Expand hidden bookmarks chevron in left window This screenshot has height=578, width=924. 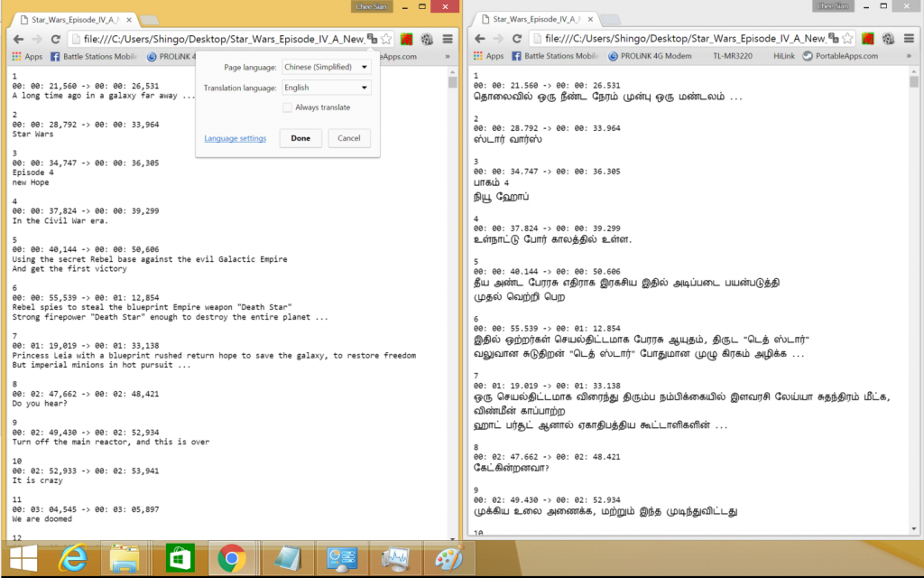pyautogui.click(x=448, y=57)
